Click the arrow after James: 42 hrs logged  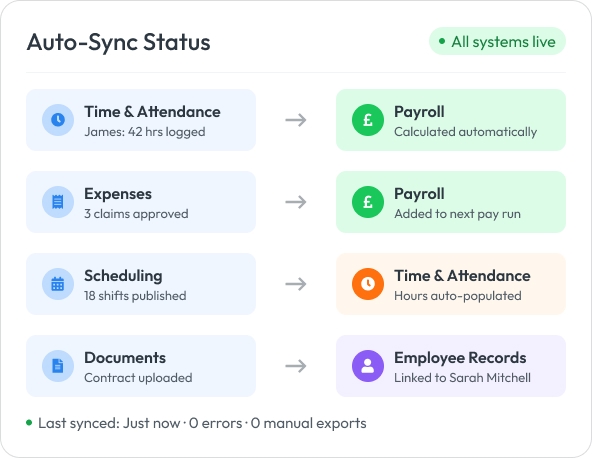coord(296,120)
